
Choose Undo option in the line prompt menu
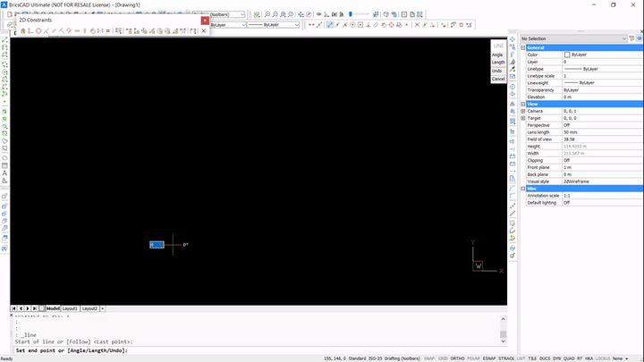(496, 71)
